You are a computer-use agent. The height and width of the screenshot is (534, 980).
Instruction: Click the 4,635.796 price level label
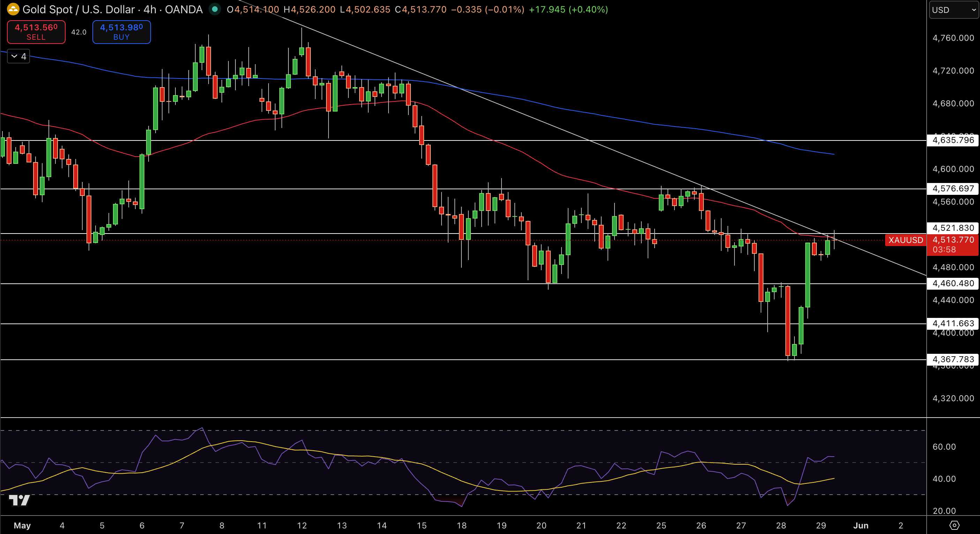click(x=952, y=140)
